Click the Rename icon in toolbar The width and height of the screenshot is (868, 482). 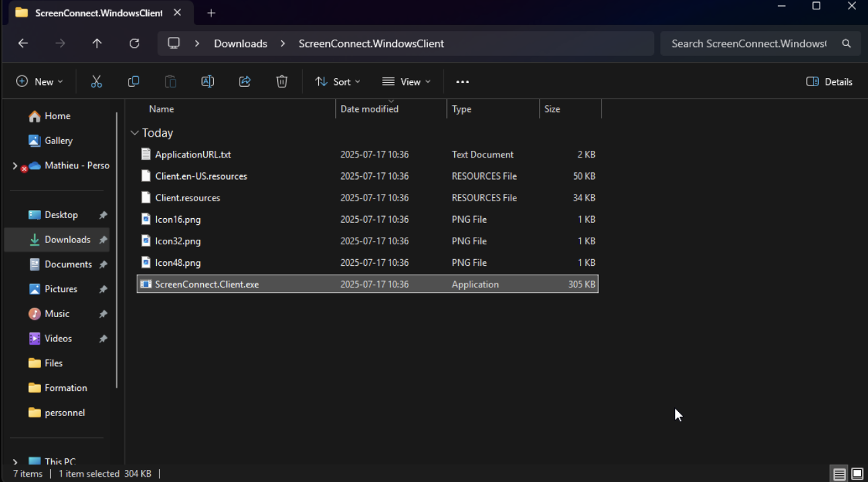click(207, 81)
